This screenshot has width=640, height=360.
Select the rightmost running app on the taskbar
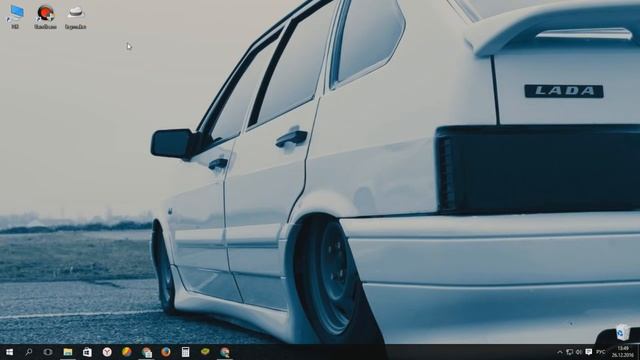224,352
